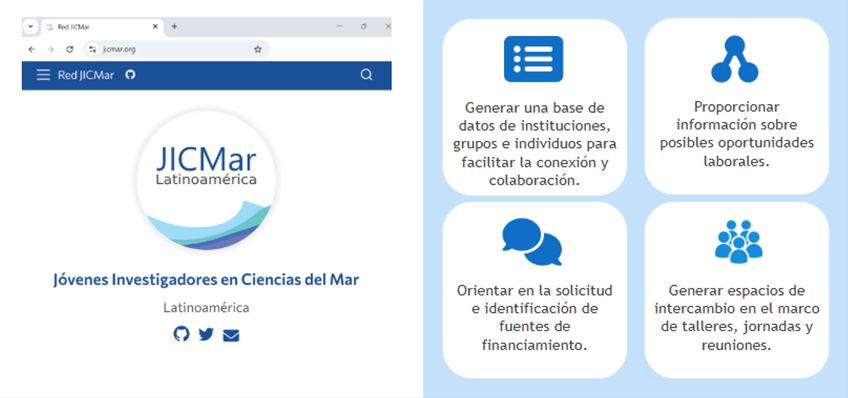Open the GitHub icon below Latinoamérica

coord(182,334)
